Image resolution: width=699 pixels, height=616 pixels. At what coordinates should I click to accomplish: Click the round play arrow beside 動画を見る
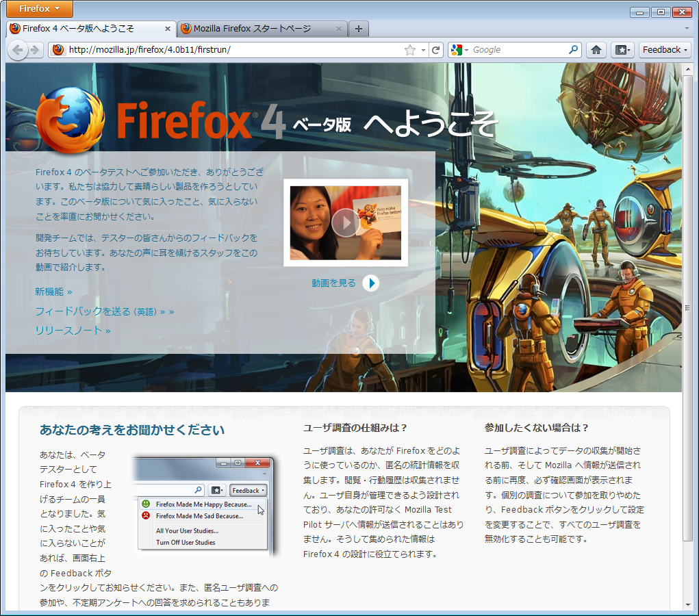pyautogui.click(x=370, y=283)
